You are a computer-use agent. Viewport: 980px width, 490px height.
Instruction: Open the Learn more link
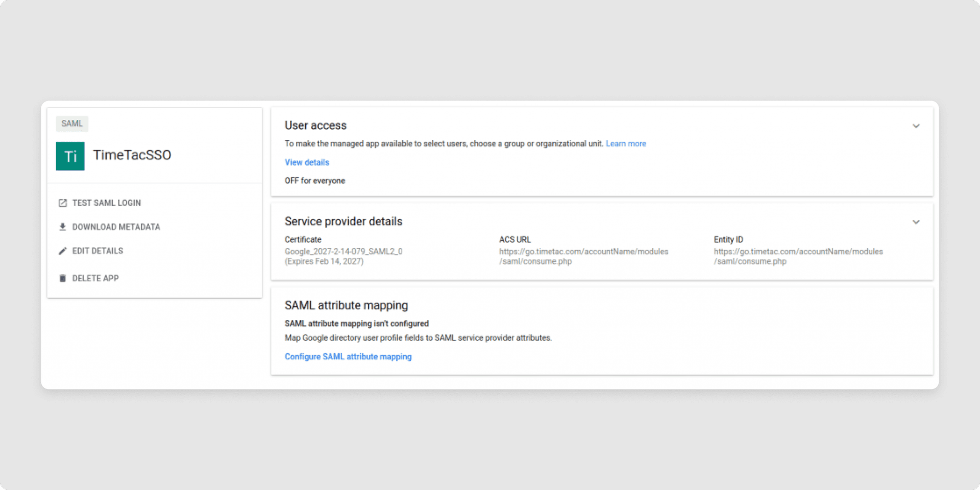click(x=626, y=144)
